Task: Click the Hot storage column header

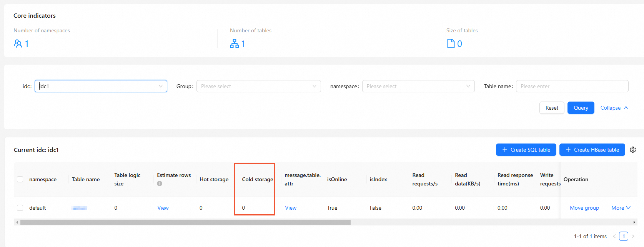Action: [x=214, y=179]
